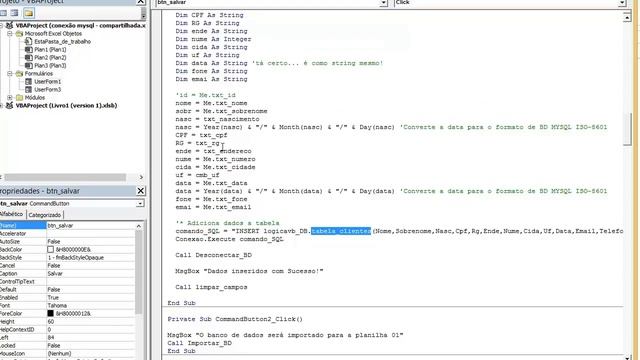640x360 pixels.
Task: Select UserForm3 in the Formulários folder
Action: point(47,89)
